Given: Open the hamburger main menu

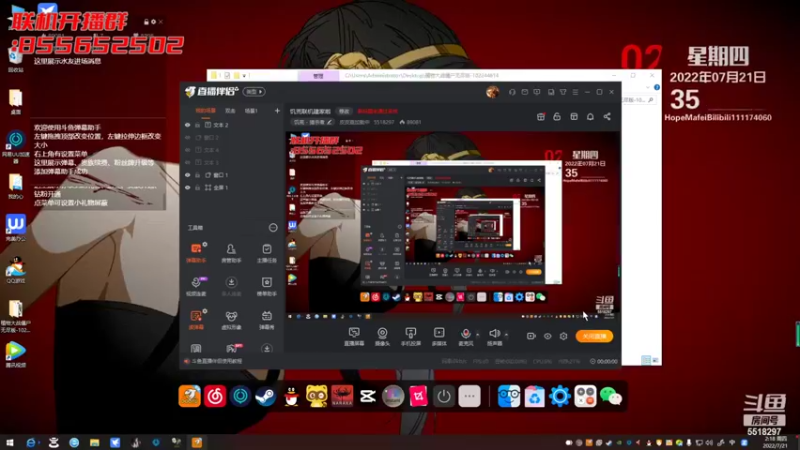Looking at the screenshot, I should (x=575, y=92).
